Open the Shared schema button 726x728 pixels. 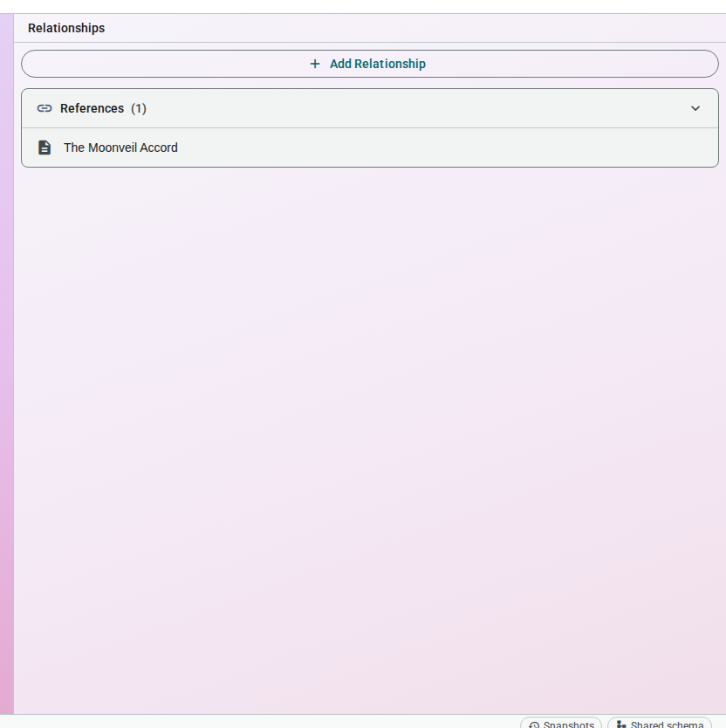tap(660, 724)
